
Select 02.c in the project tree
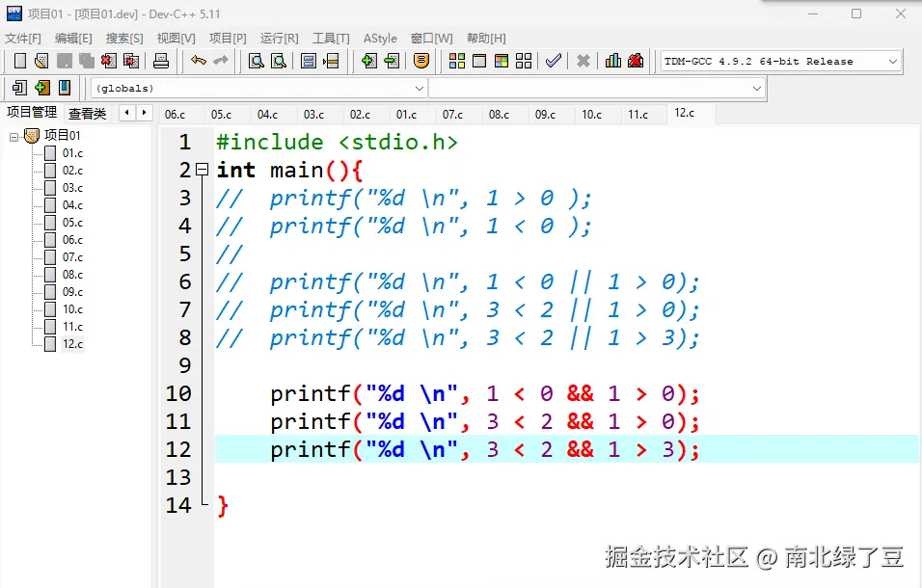72,171
